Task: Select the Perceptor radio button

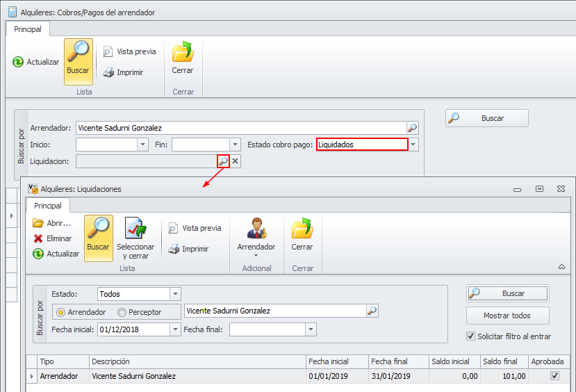Action: 122,312
